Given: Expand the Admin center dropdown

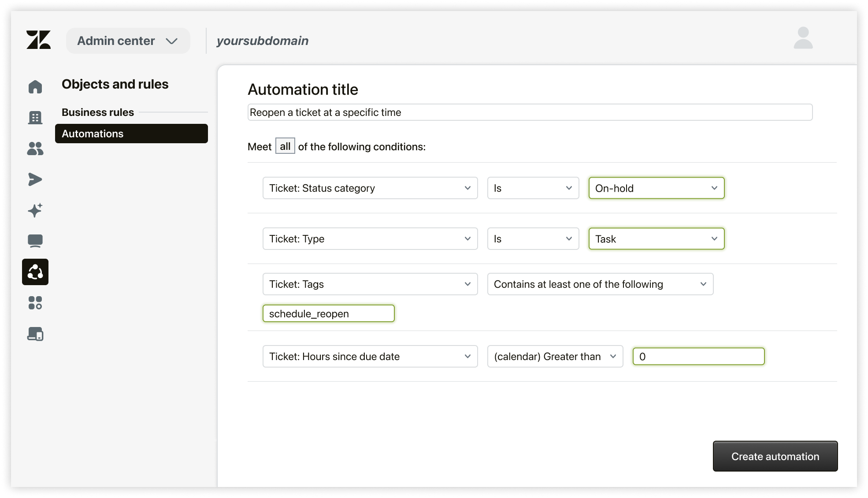Looking at the screenshot, I should click(x=128, y=41).
